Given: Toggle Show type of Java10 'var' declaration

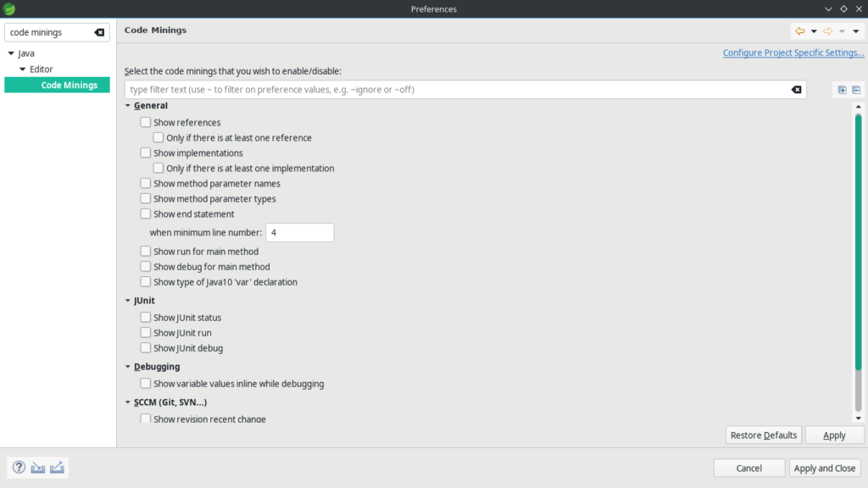Looking at the screenshot, I should pyautogui.click(x=146, y=281).
